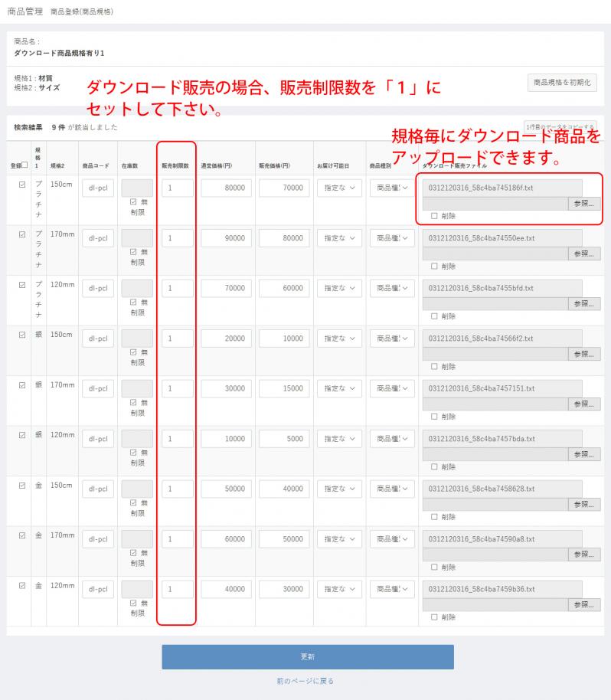Click 参照 button for プラチナ 150cm file
Screen dimensions: 611x700
pyautogui.click(x=584, y=203)
